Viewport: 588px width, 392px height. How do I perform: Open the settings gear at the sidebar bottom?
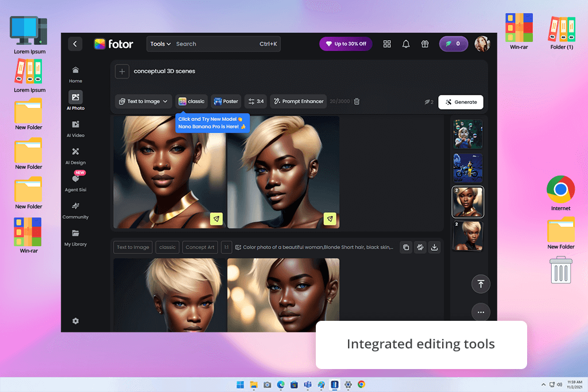(x=75, y=321)
